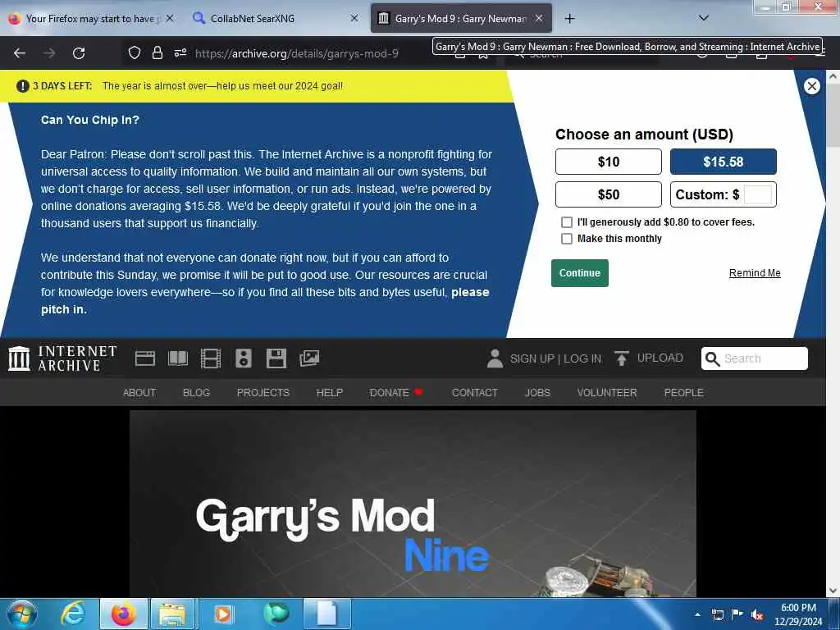Image resolution: width=840 pixels, height=630 pixels.
Task: Open the CONTACT menu item
Action: click(x=475, y=393)
